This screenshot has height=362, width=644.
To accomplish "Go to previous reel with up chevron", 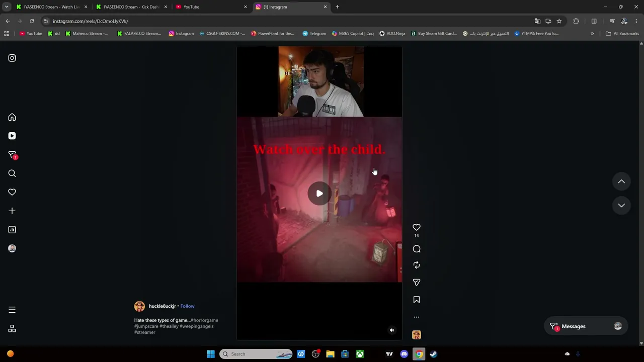I will (621, 182).
